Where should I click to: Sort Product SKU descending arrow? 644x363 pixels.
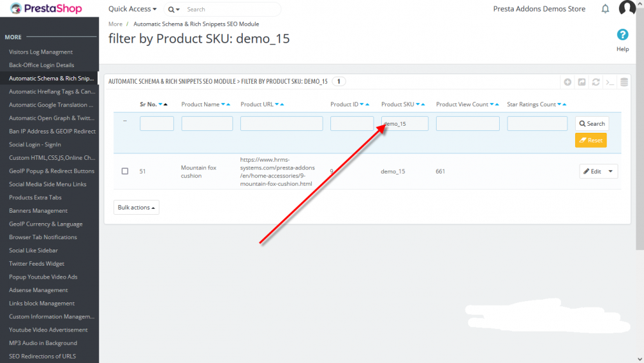pyautogui.click(x=418, y=104)
